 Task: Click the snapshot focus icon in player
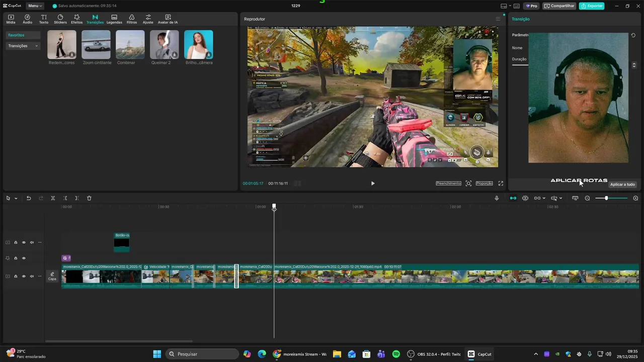(468, 184)
